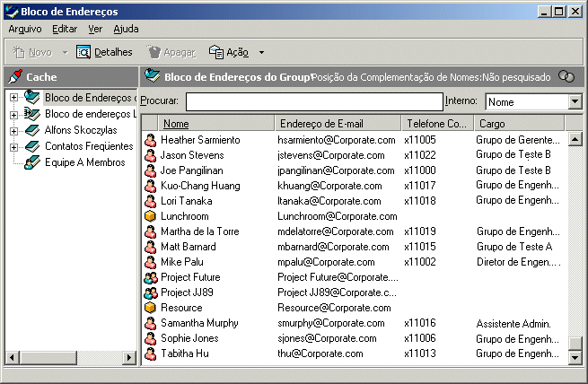Viewport: 588px width, 384px height.
Task: Open the Arquivo menu
Action: pos(25,29)
